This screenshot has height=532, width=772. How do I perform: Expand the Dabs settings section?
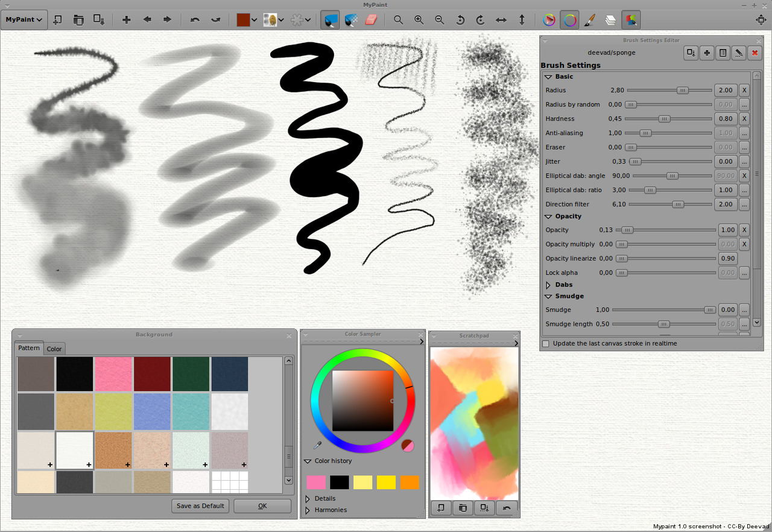(x=548, y=285)
